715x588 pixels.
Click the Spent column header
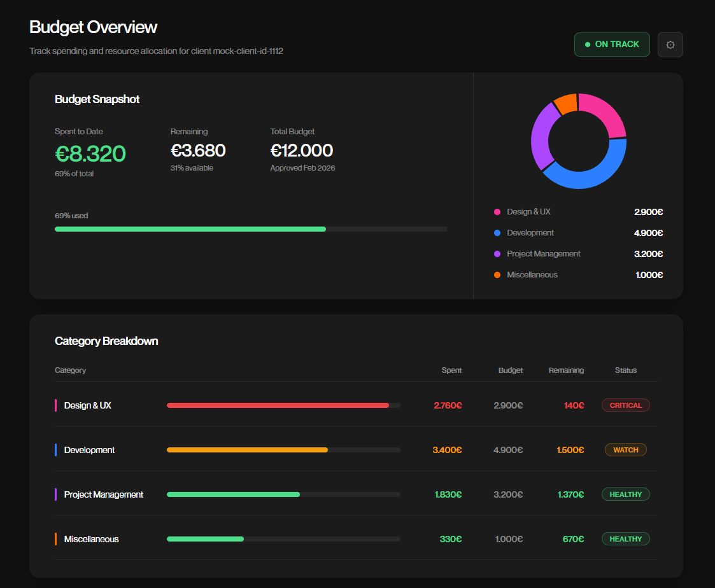pyautogui.click(x=452, y=370)
